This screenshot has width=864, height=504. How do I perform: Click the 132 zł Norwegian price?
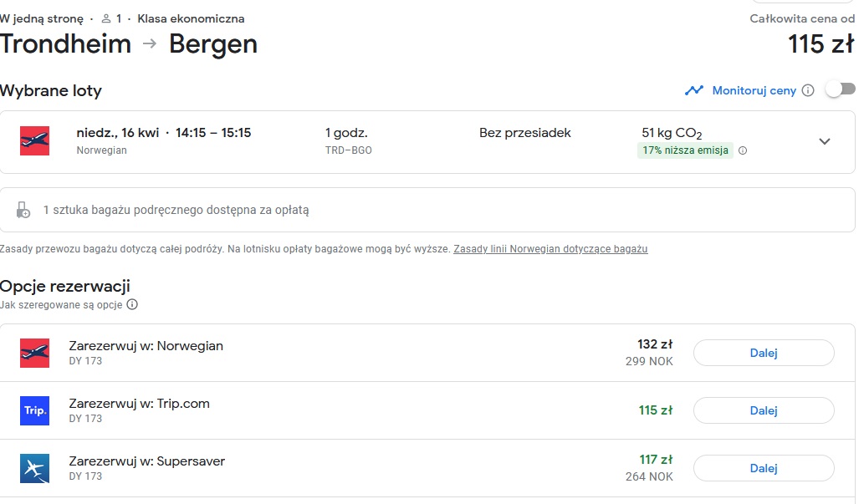655,344
